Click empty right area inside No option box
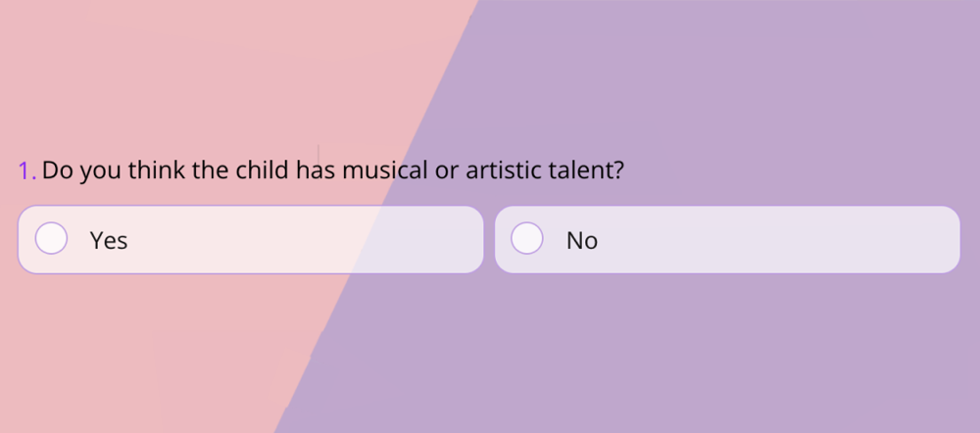 (833, 239)
